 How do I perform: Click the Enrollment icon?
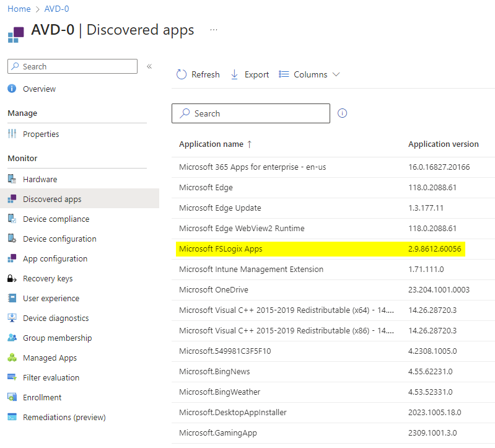(12, 397)
